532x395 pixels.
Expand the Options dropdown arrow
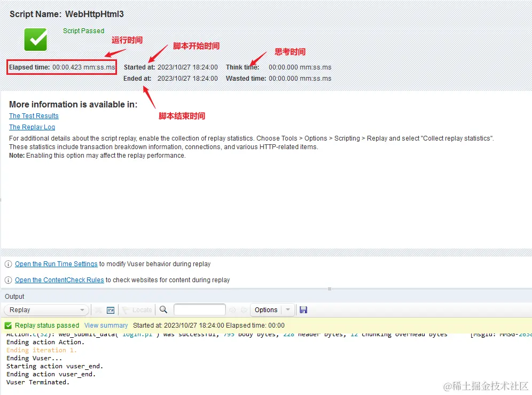tap(288, 310)
